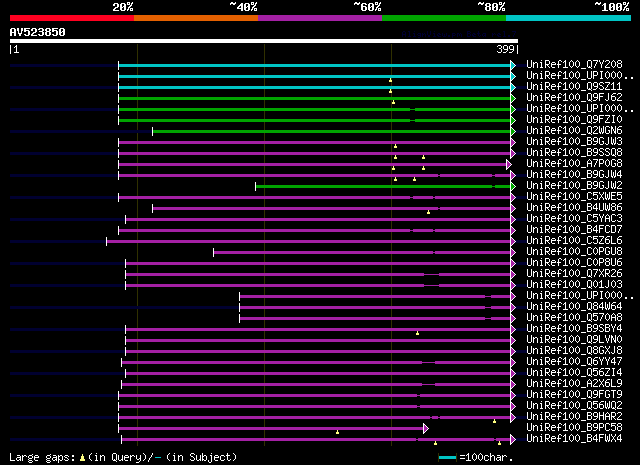Click the yellow gap marker under B9PC58 bar
The width and height of the screenshot is (640, 465).
pos(338,432)
